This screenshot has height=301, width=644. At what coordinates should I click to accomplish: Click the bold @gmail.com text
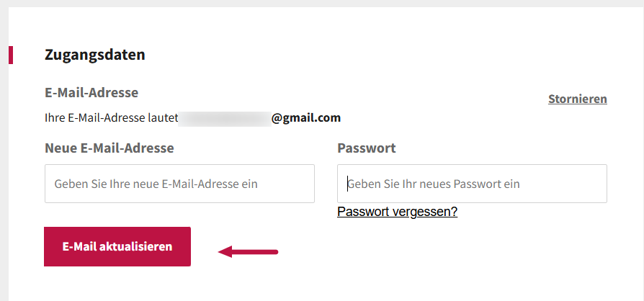point(306,117)
